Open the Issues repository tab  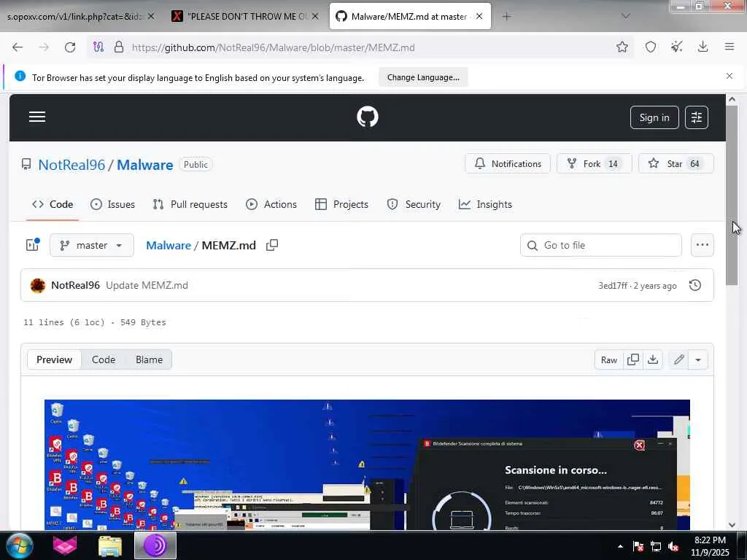tap(113, 204)
